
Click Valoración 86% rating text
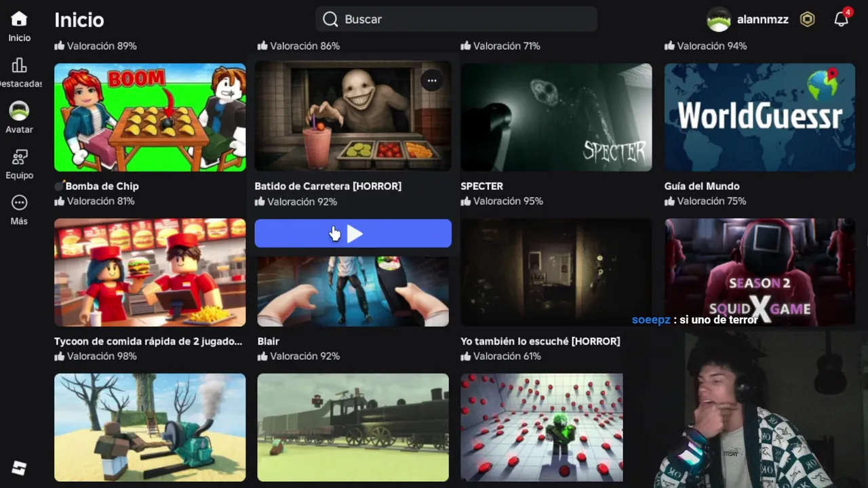pos(299,45)
